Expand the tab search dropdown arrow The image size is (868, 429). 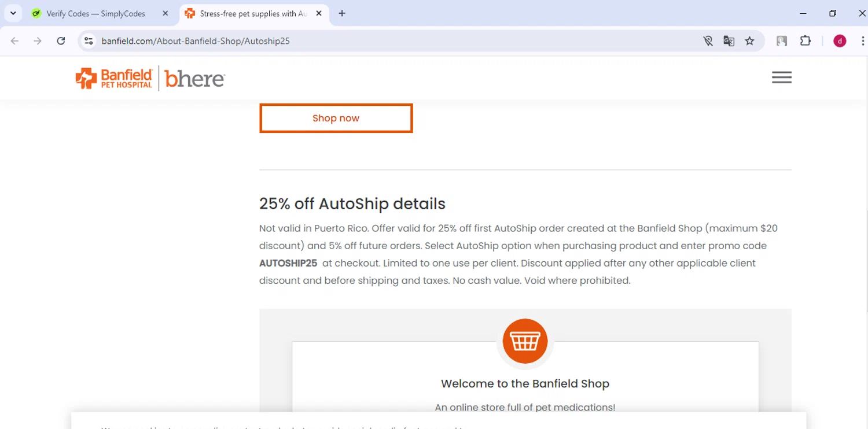[13, 13]
